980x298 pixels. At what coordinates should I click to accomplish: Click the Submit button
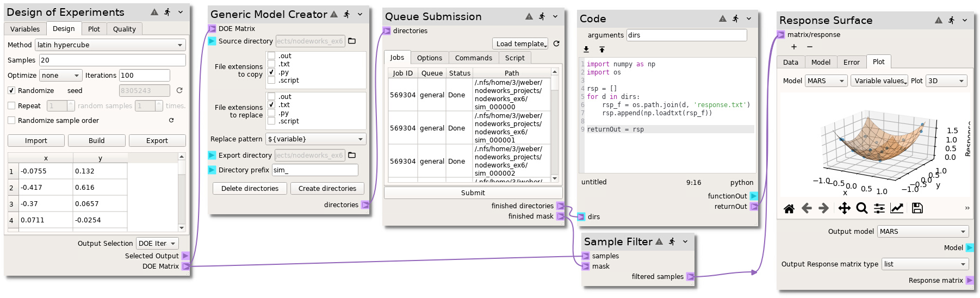(x=473, y=193)
